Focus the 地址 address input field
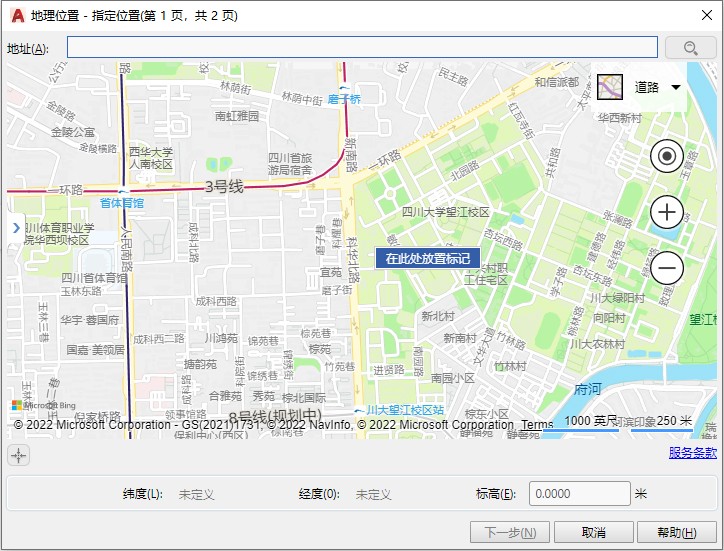 tap(362, 48)
